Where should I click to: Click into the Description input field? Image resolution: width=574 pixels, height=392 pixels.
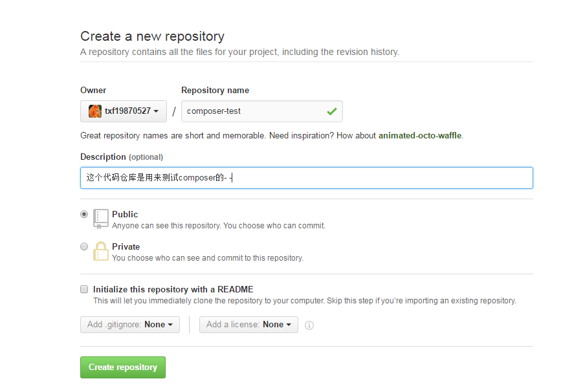[x=307, y=178]
